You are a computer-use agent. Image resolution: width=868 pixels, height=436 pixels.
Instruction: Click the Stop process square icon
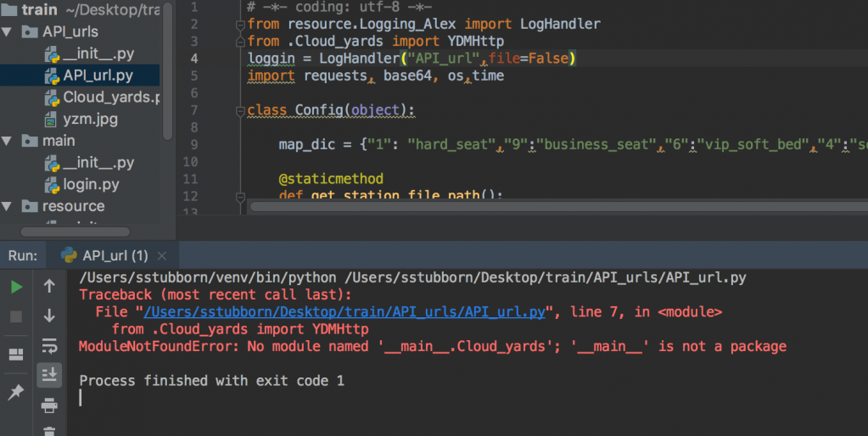(16, 316)
